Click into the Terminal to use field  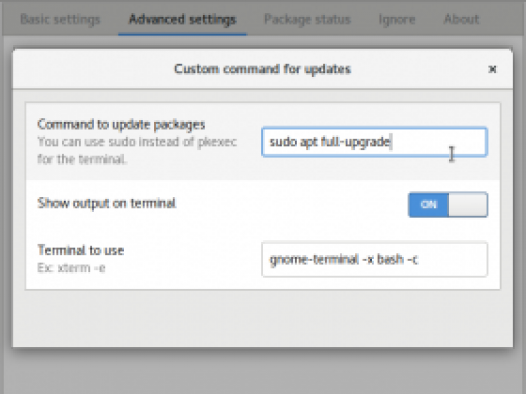coord(374,260)
